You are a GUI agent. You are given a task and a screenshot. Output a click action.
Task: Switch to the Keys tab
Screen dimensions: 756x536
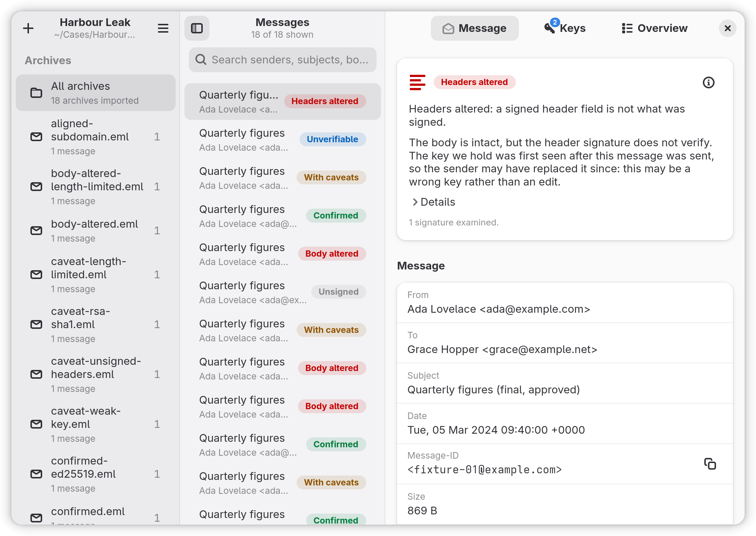tap(565, 28)
